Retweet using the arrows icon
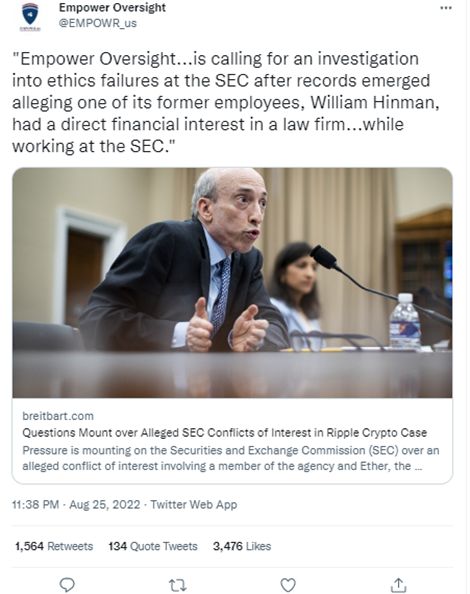 pyautogui.click(x=177, y=585)
